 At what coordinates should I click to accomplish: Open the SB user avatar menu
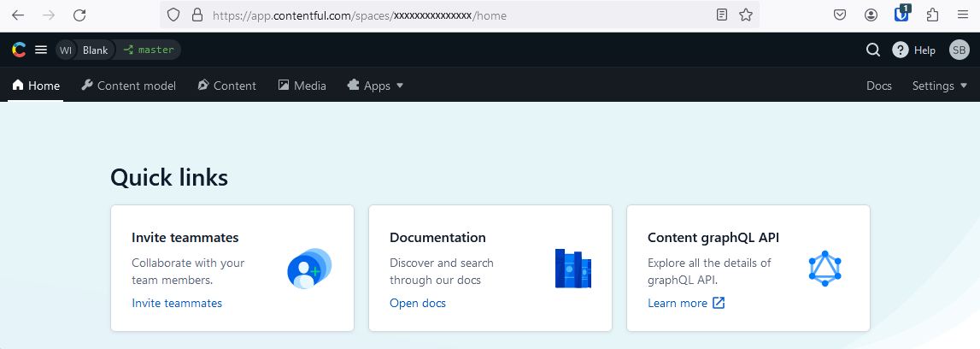click(x=959, y=50)
